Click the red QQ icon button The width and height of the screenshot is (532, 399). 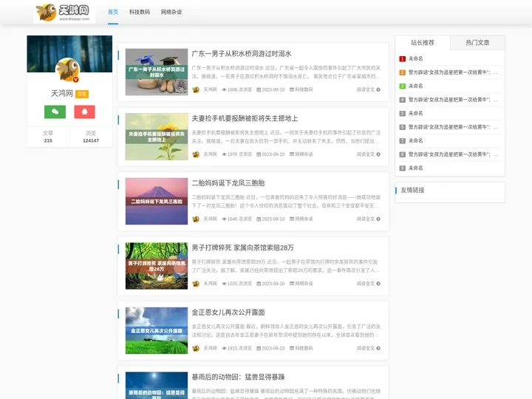tap(84, 112)
